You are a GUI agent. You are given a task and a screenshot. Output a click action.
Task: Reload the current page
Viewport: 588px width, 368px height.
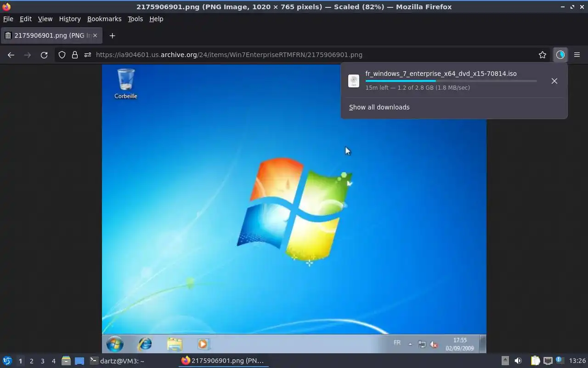click(44, 55)
